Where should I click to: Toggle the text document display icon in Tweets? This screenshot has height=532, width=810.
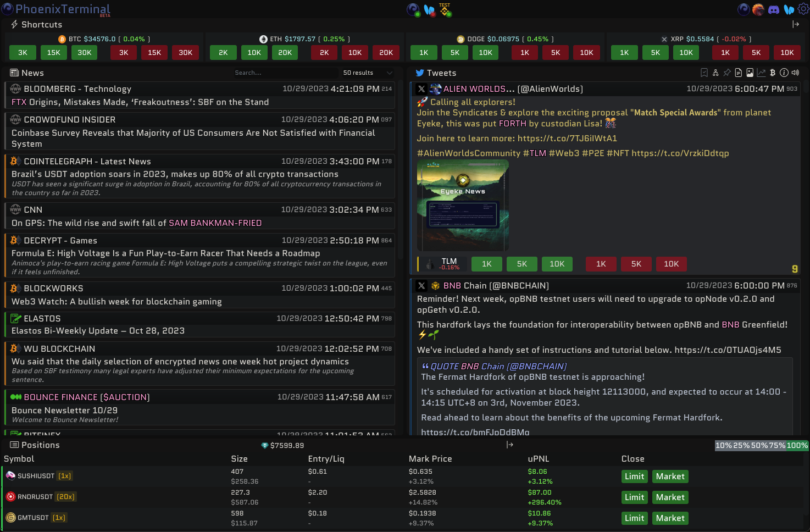pos(739,73)
